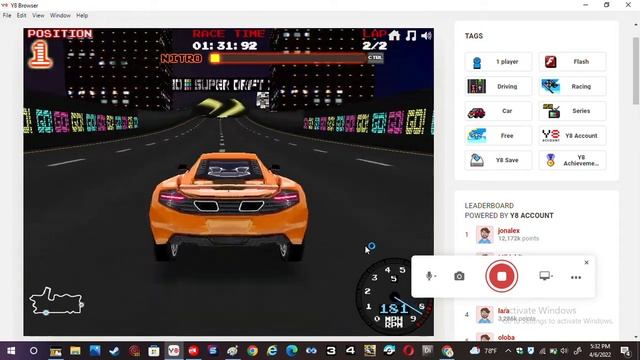The height and width of the screenshot is (360, 640).
Task: Click the game home icon
Action: [x=394, y=36]
